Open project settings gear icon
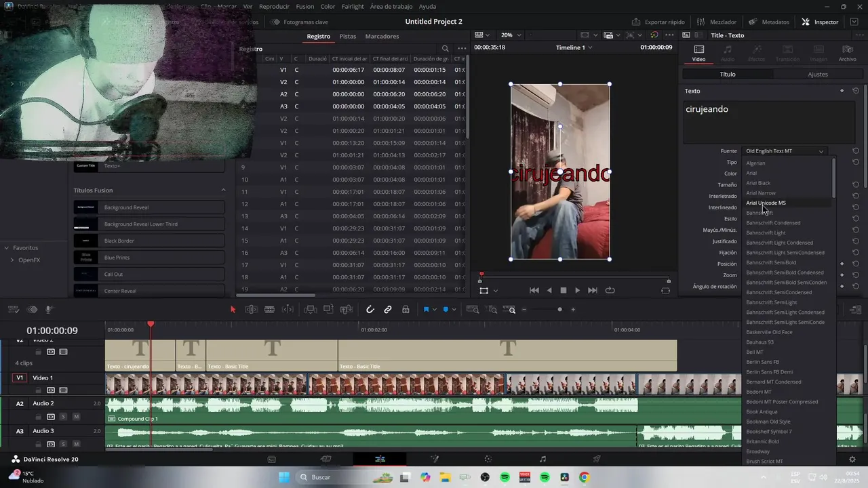The height and width of the screenshot is (488, 868). coord(852,459)
